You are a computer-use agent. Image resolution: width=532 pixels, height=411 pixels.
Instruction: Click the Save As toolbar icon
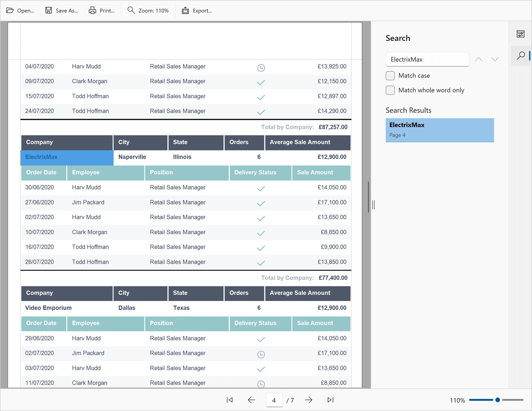point(49,10)
